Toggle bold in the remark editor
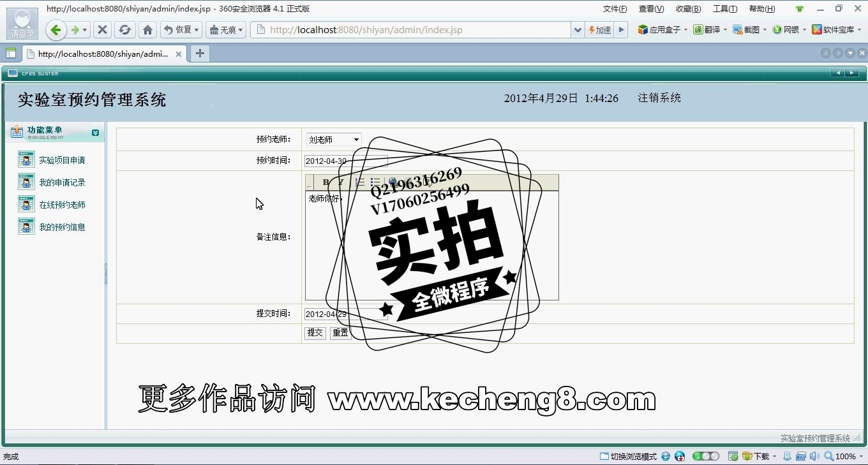The image size is (868, 465). click(326, 182)
